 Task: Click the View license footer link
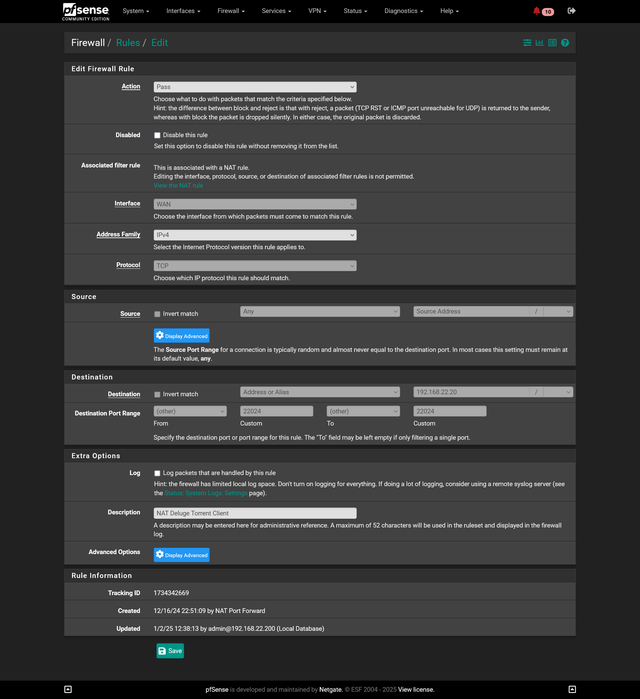pyautogui.click(x=416, y=690)
